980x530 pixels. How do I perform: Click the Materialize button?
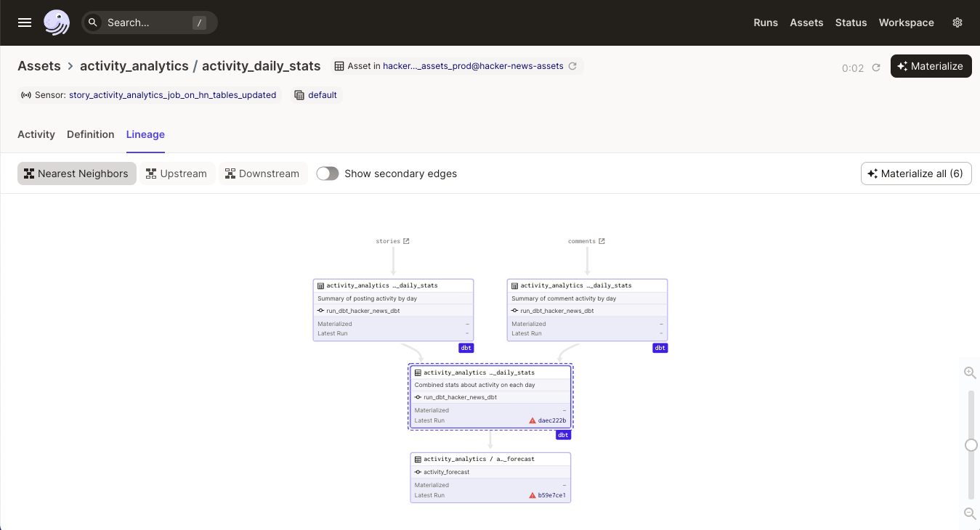point(931,66)
